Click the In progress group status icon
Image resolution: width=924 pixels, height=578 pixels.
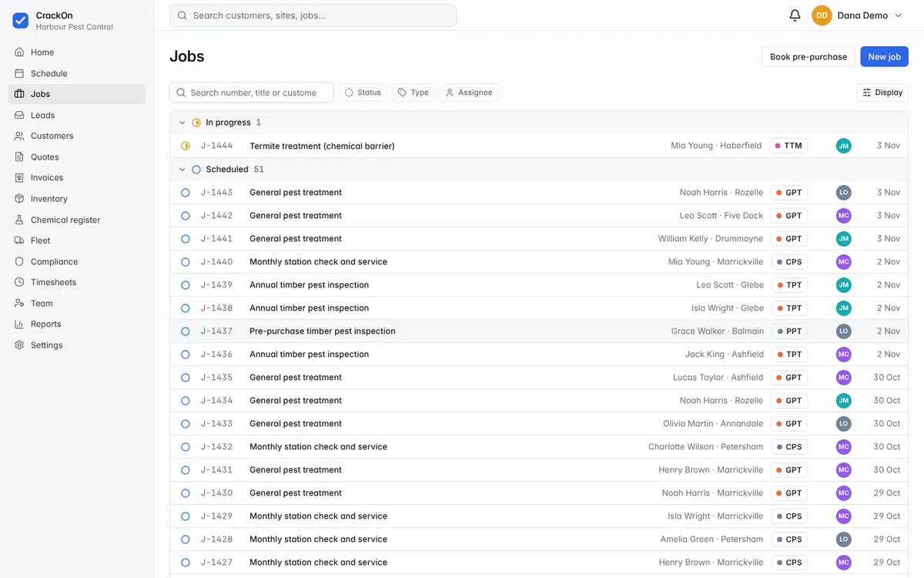pos(196,123)
